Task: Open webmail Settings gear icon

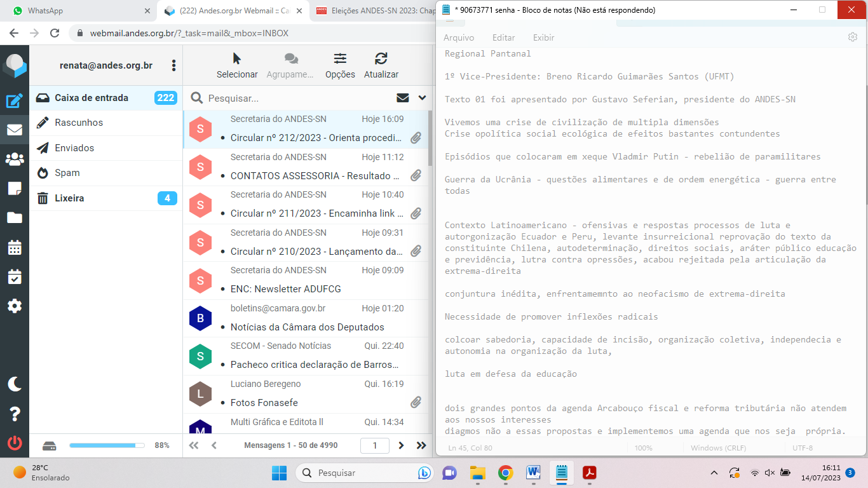Action: click(14, 306)
